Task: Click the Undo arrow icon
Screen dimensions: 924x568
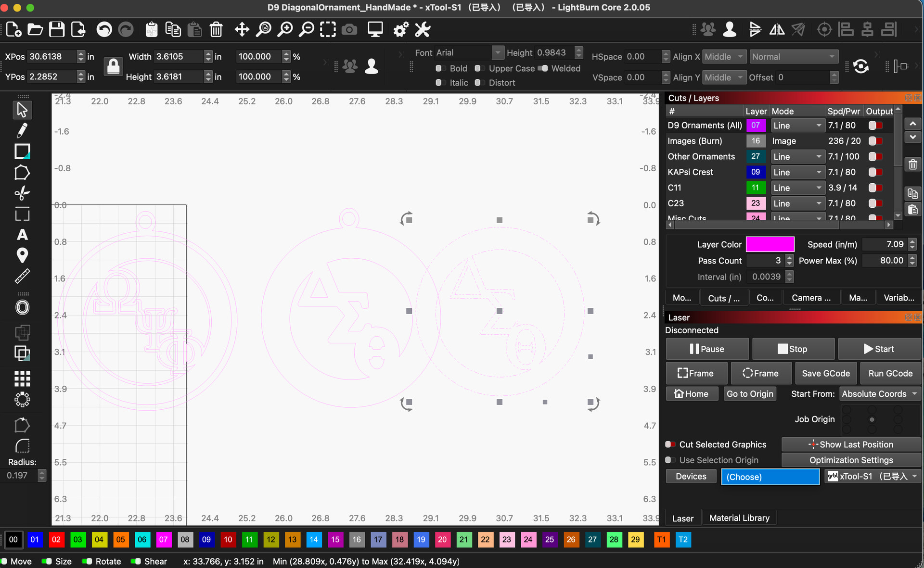Action: coord(104,30)
